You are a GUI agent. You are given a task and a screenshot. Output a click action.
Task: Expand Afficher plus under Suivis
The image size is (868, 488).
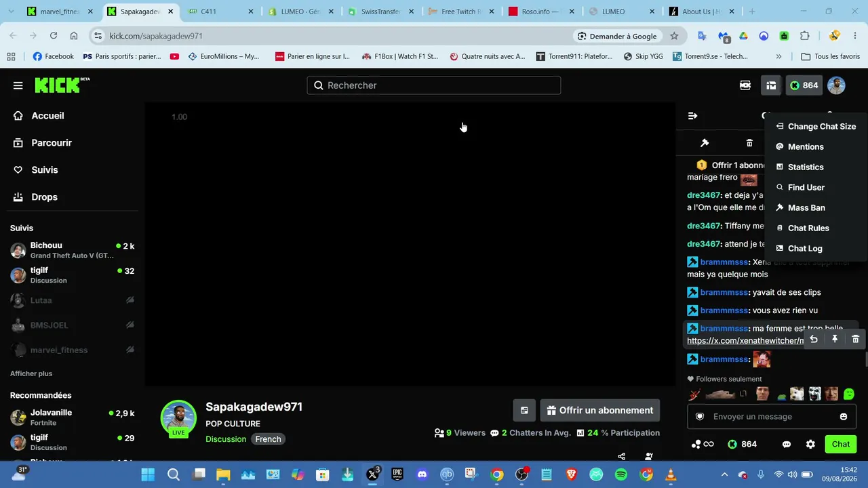(x=31, y=373)
